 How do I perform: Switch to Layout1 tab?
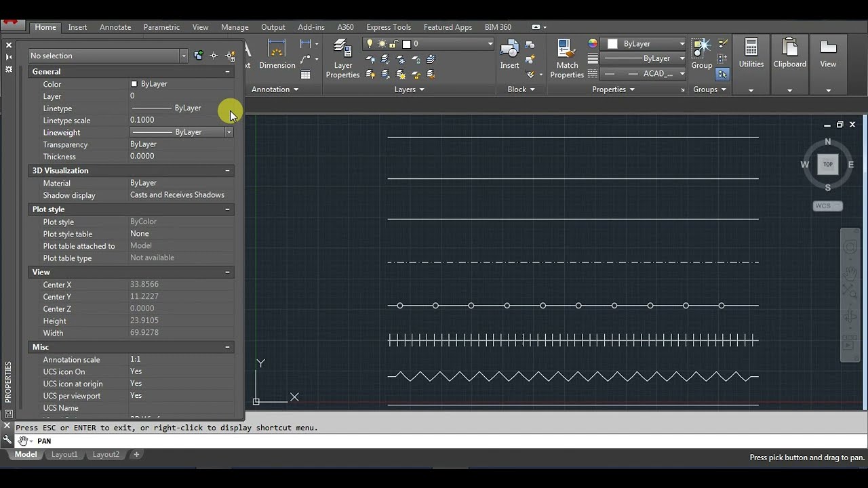point(64,455)
